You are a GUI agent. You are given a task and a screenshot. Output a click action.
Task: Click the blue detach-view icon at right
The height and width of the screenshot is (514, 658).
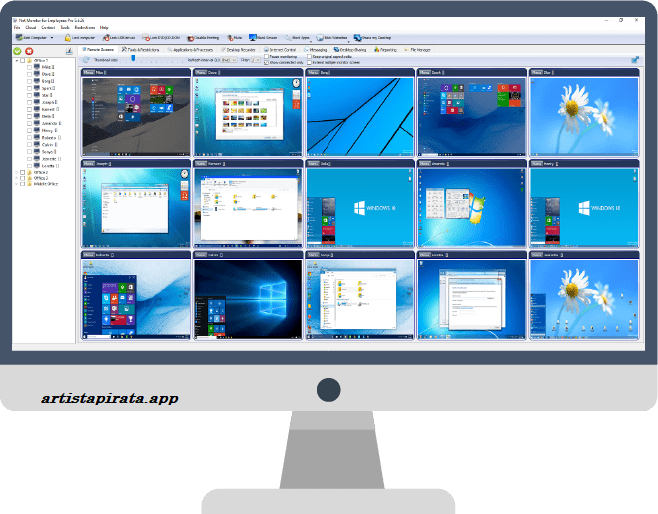click(635, 60)
